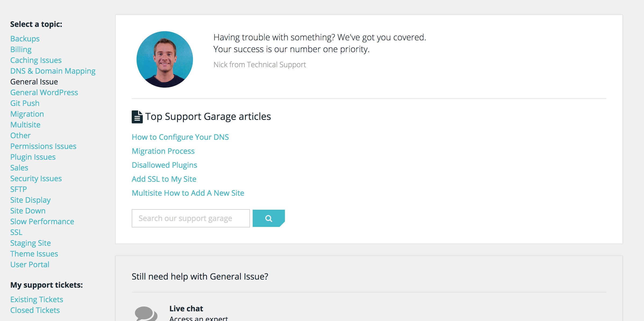Select the Git Push topic
The image size is (644, 321).
point(25,103)
